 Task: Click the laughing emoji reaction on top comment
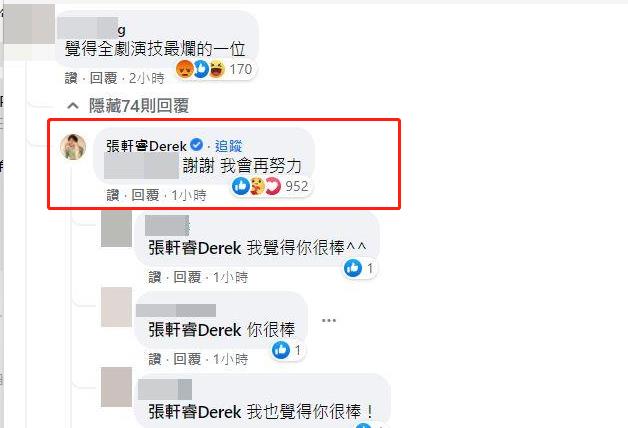click(x=217, y=69)
